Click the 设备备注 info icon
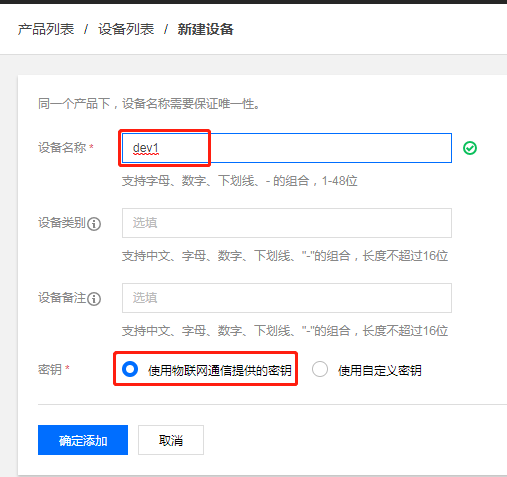Image resolution: width=507 pixels, height=477 pixels. (94, 299)
